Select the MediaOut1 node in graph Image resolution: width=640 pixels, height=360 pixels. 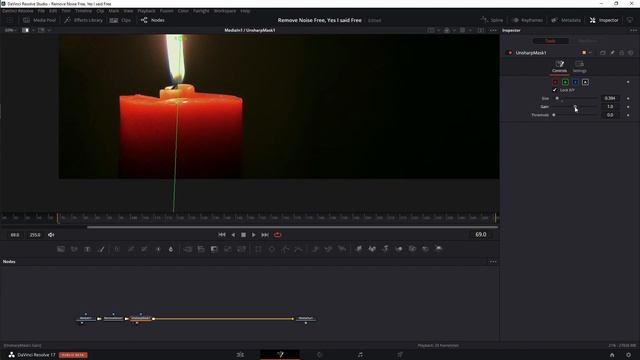(306, 318)
